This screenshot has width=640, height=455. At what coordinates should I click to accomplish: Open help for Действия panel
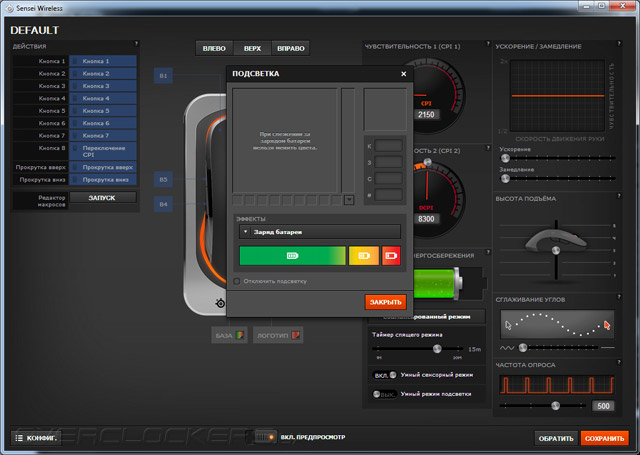(x=136, y=43)
